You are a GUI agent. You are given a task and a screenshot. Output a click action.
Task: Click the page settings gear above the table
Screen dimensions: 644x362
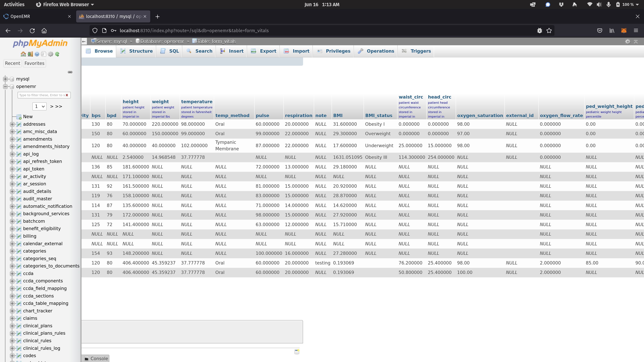coord(628,41)
